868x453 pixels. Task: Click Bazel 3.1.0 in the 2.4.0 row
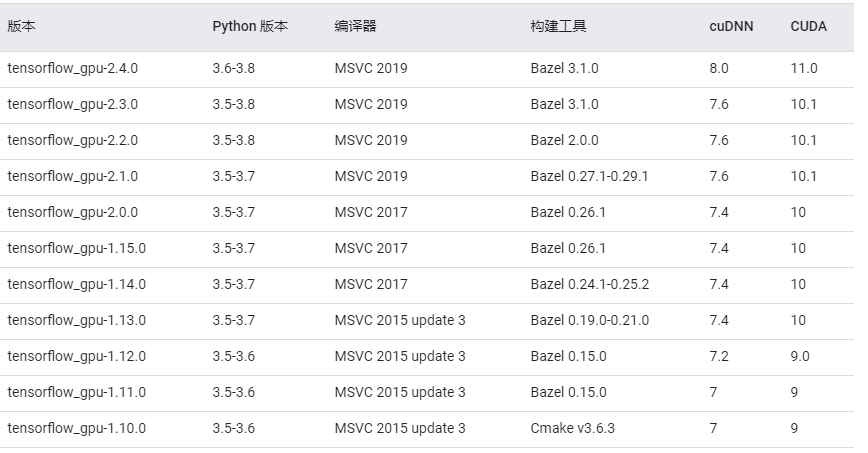564,68
